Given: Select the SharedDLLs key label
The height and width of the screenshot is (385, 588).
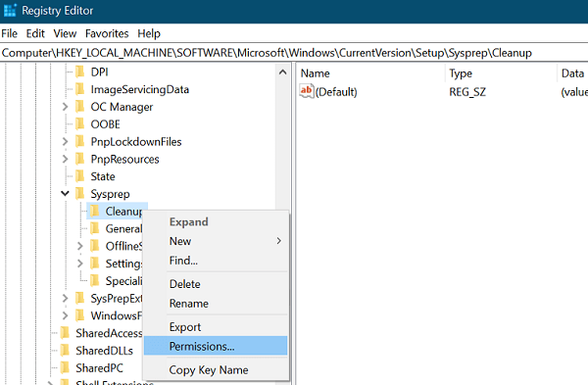Looking at the screenshot, I should [104, 351].
